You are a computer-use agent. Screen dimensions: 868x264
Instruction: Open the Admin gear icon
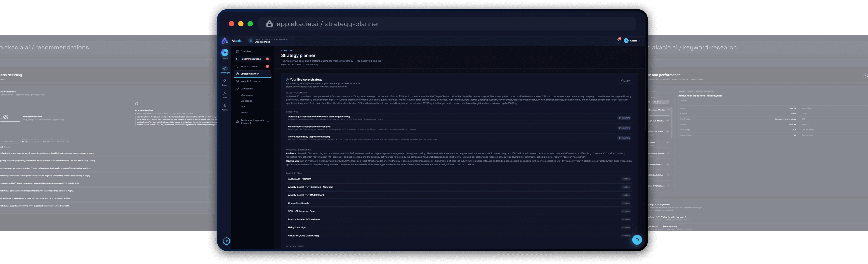tap(225, 106)
